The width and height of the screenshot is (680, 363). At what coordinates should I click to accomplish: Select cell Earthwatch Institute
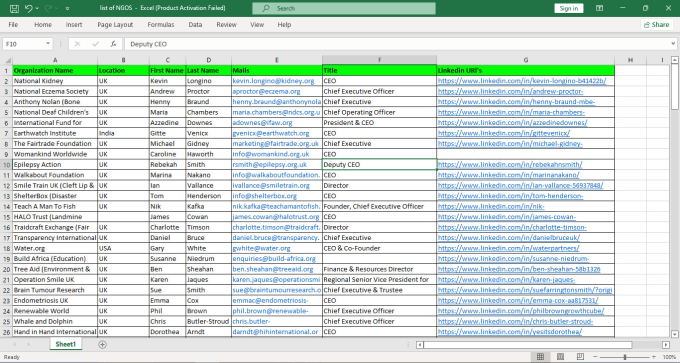pyautogui.click(x=55, y=133)
